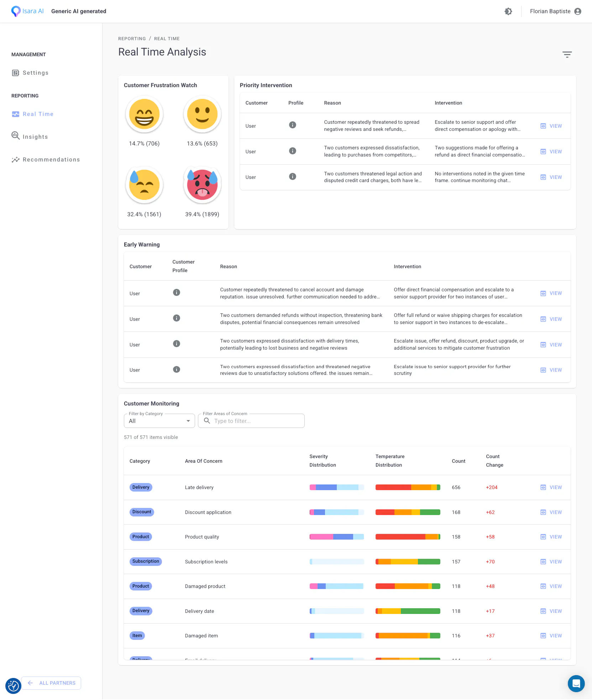Open the Filter by Category dropdown
Viewport: 592px width, 700px height.
(159, 421)
